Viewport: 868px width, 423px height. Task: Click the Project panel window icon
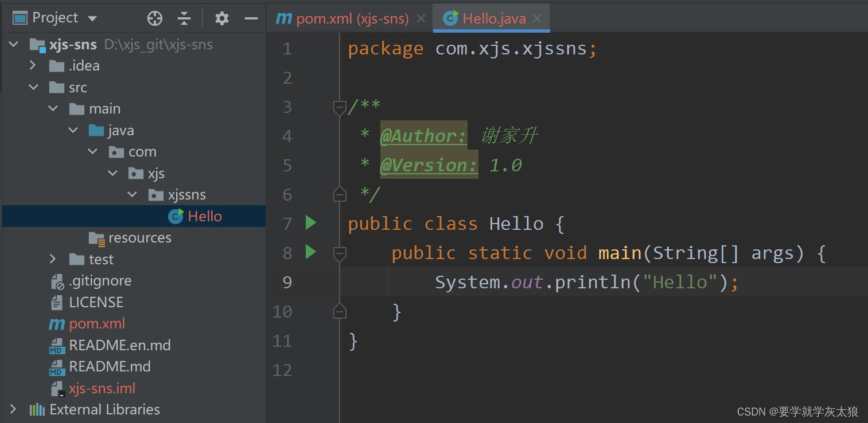(x=20, y=18)
